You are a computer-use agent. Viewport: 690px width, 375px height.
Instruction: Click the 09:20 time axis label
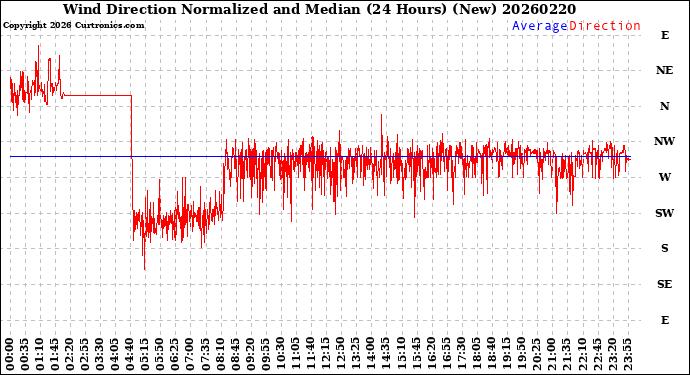(x=251, y=355)
